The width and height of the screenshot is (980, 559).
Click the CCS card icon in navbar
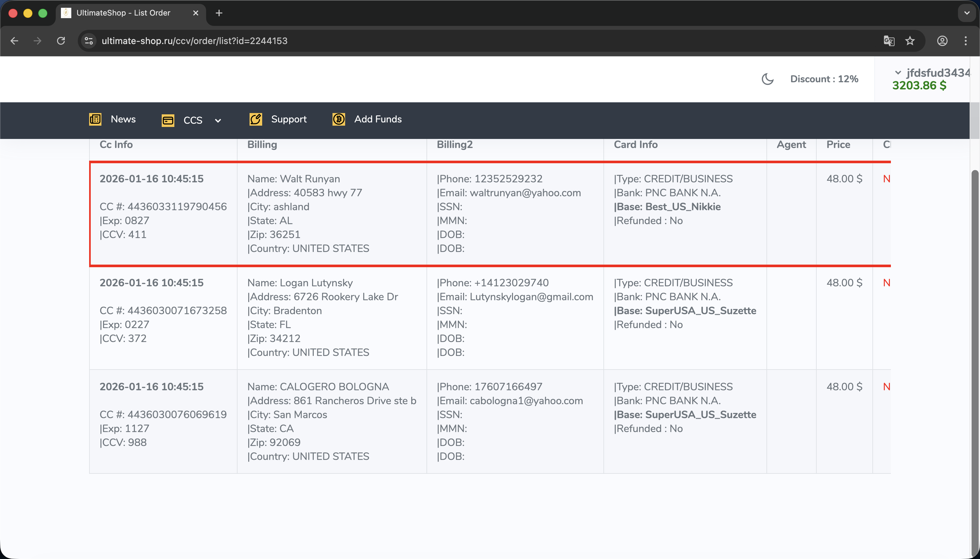coord(168,120)
